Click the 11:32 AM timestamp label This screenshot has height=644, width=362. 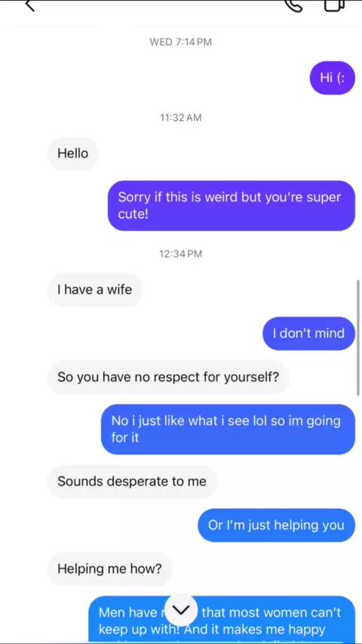[x=181, y=118]
